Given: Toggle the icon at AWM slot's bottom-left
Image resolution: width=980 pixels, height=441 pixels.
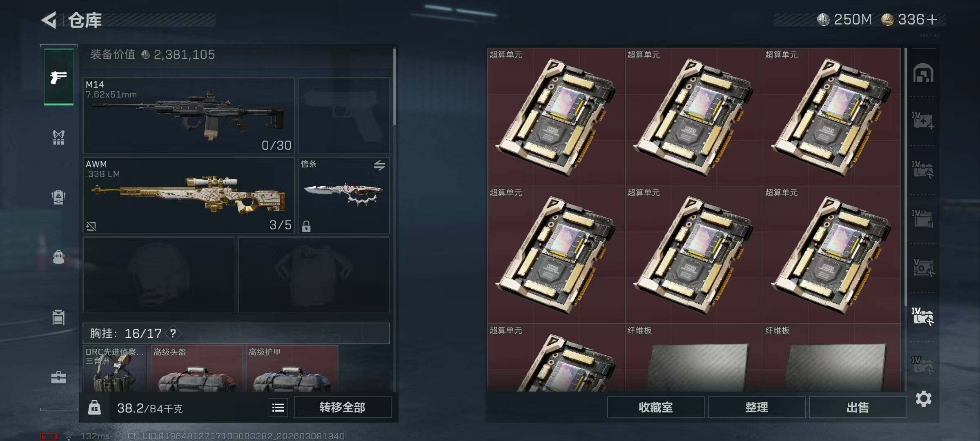Looking at the screenshot, I should pos(91,226).
